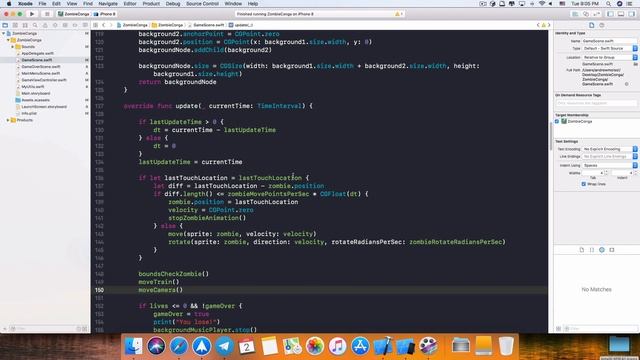Reveal the full path in Finder arrow
Image resolution: width=640 pixels, height=360 pixels.
(x=627, y=84)
